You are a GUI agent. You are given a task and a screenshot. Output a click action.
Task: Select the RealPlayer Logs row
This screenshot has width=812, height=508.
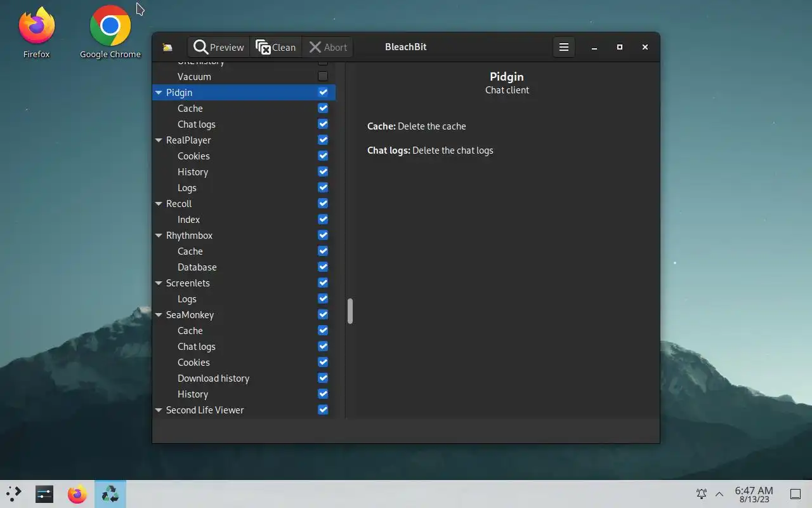[x=244, y=187]
